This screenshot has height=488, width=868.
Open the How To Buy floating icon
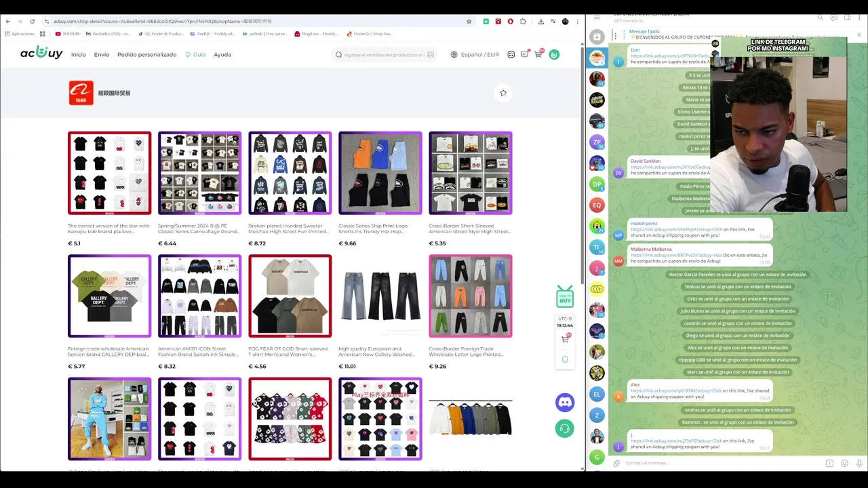point(564,296)
